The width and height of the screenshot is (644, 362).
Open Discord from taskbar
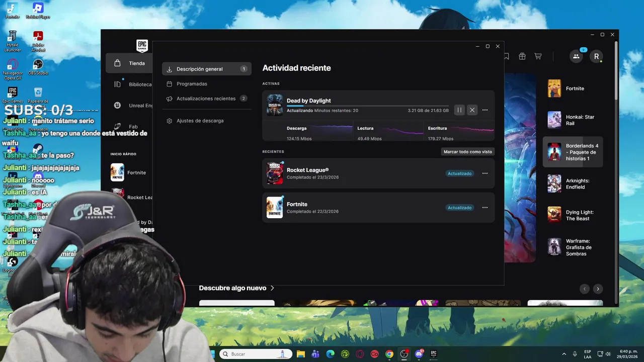[x=419, y=354]
